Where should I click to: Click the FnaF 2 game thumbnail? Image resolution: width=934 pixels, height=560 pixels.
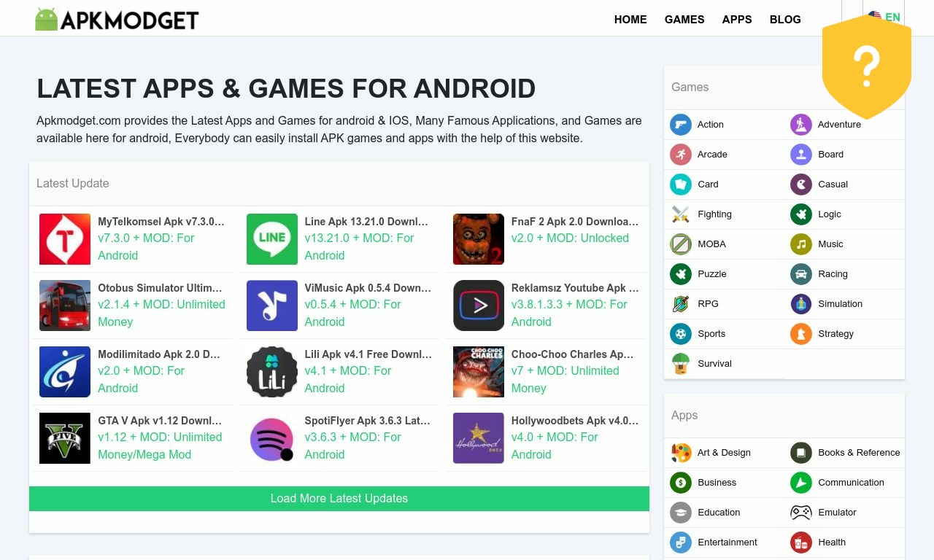tap(479, 239)
